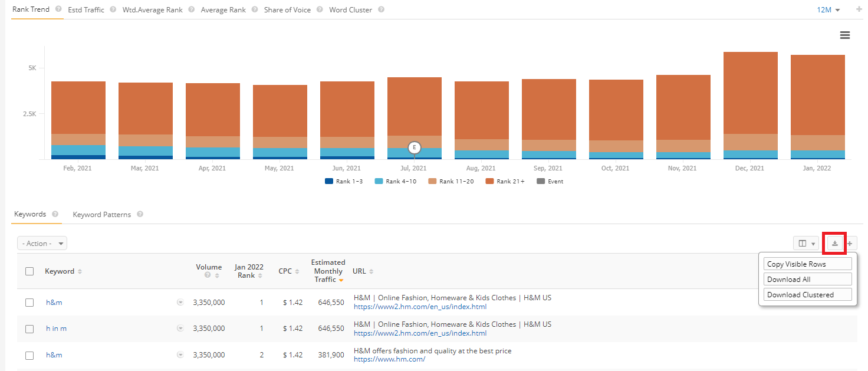The width and height of the screenshot is (868, 371).
Task: Tick the checkbox for 'h in m' row
Action: 29,329
